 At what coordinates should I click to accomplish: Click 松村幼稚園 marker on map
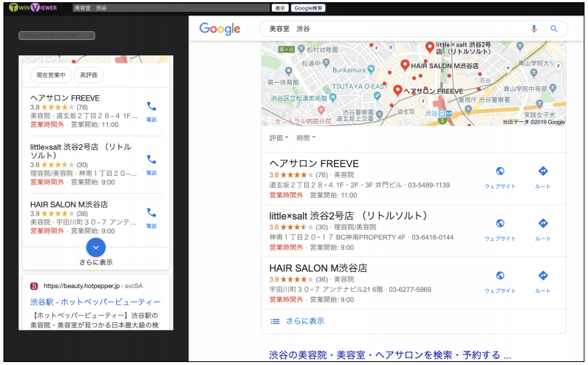point(301,49)
